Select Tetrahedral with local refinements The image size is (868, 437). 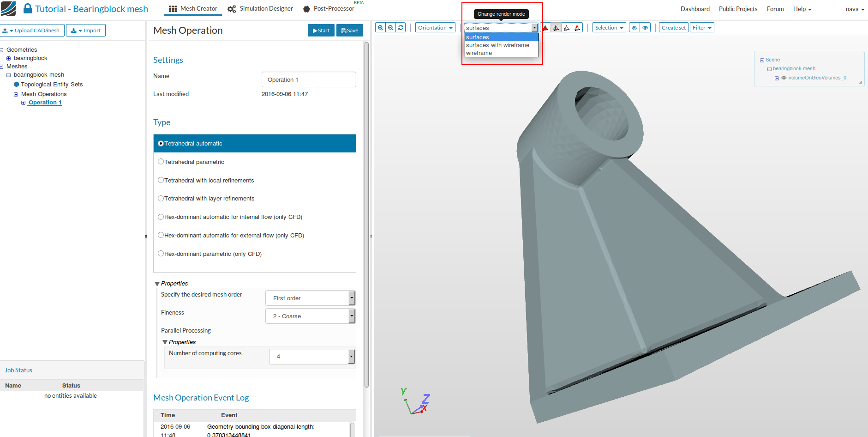[x=161, y=180]
